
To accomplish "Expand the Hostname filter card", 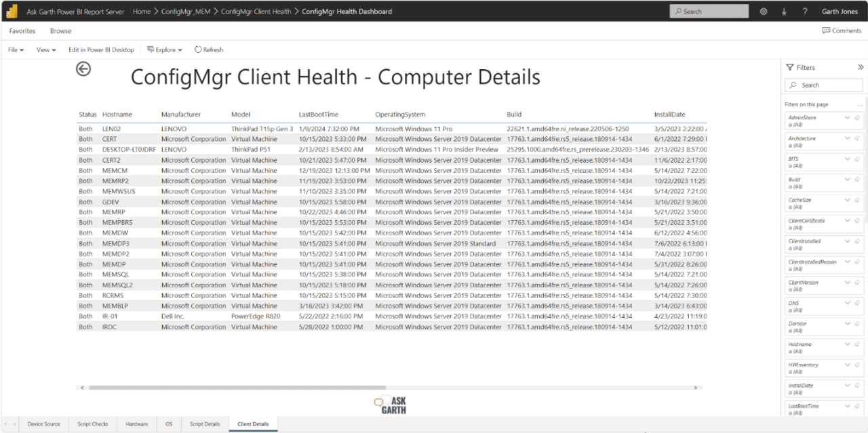I will click(847, 344).
